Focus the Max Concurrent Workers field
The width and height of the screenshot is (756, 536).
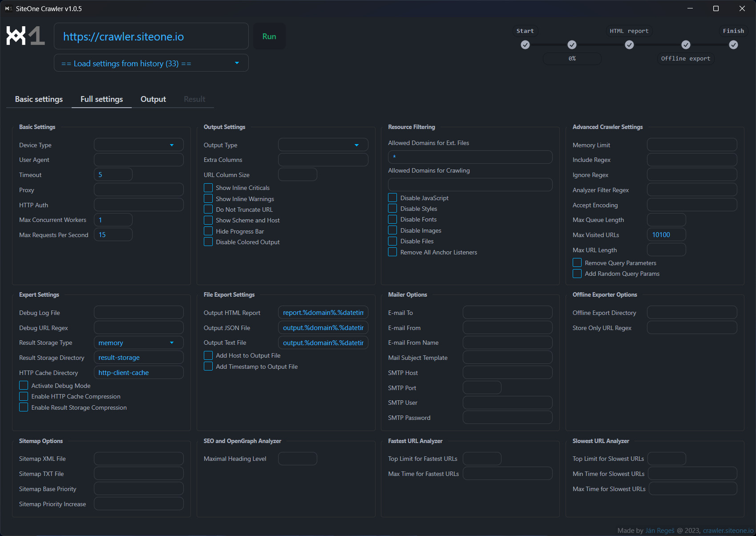pos(113,220)
